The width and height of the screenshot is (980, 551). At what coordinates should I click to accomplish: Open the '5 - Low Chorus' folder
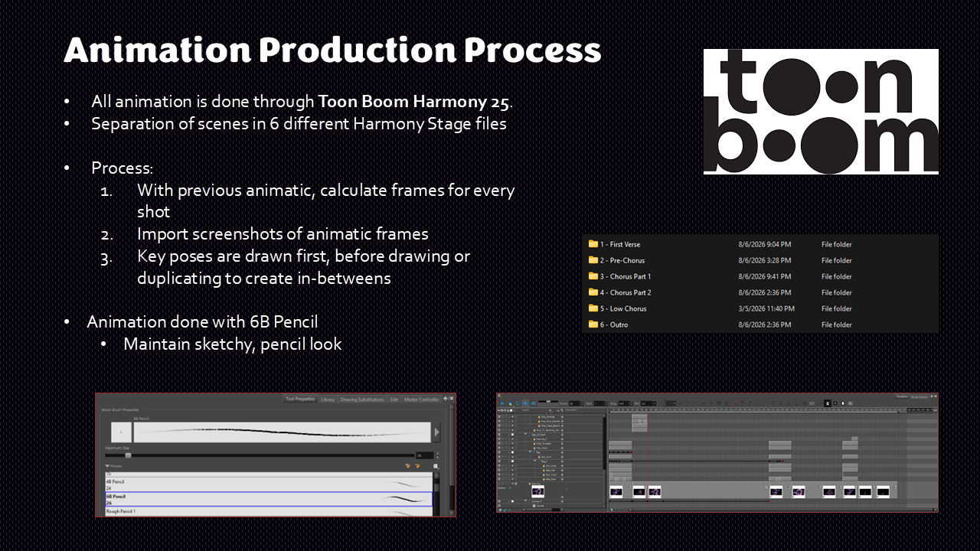[617, 308]
